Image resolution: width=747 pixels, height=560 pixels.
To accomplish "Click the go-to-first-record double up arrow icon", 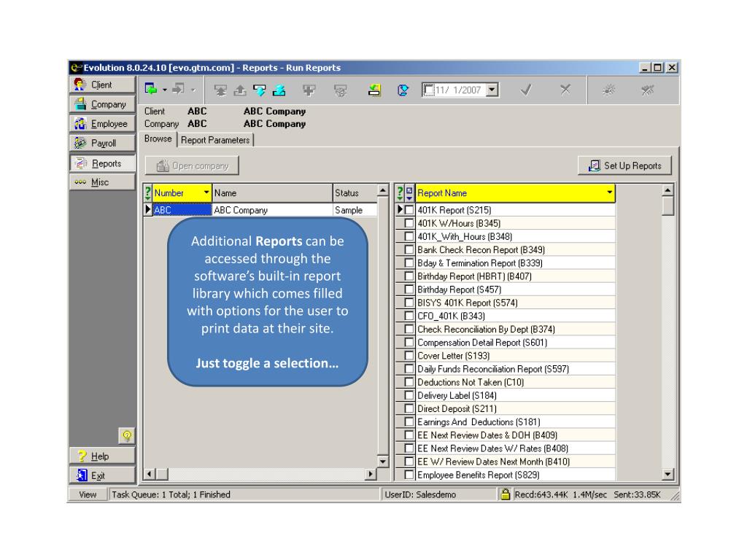I will coord(220,90).
